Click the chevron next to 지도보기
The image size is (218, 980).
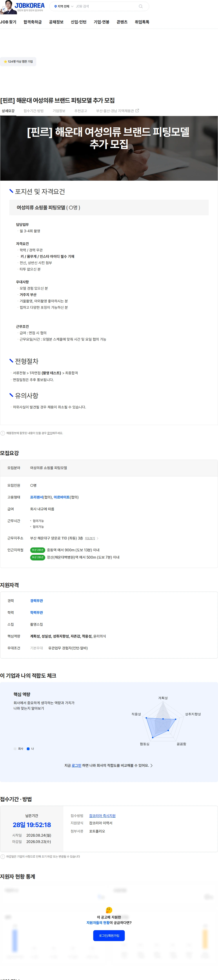click(x=98, y=538)
